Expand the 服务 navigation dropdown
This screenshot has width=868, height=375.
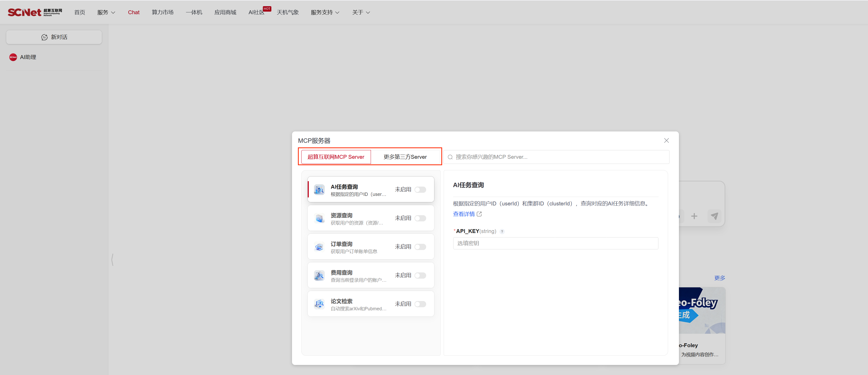(x=106, y=12)
